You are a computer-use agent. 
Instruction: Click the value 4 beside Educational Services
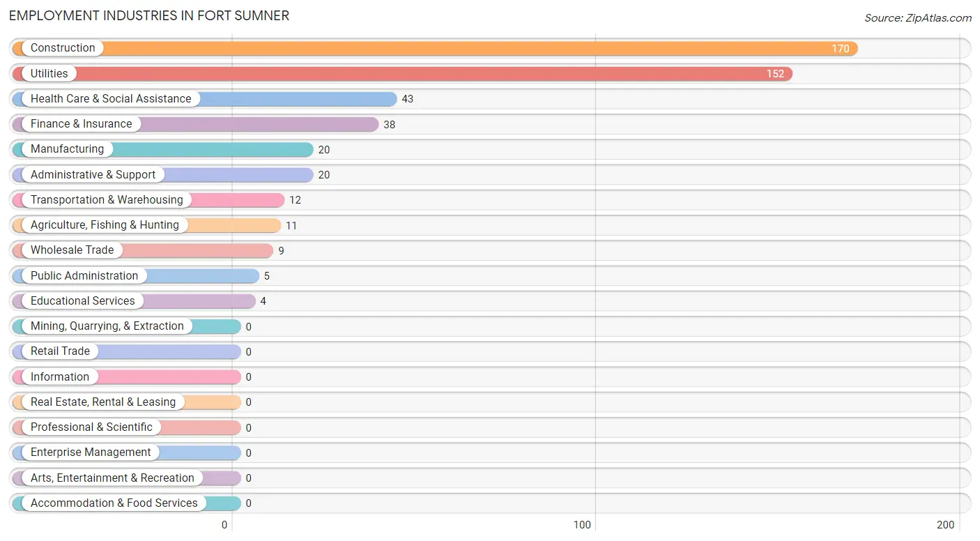[x=263, y=301]
